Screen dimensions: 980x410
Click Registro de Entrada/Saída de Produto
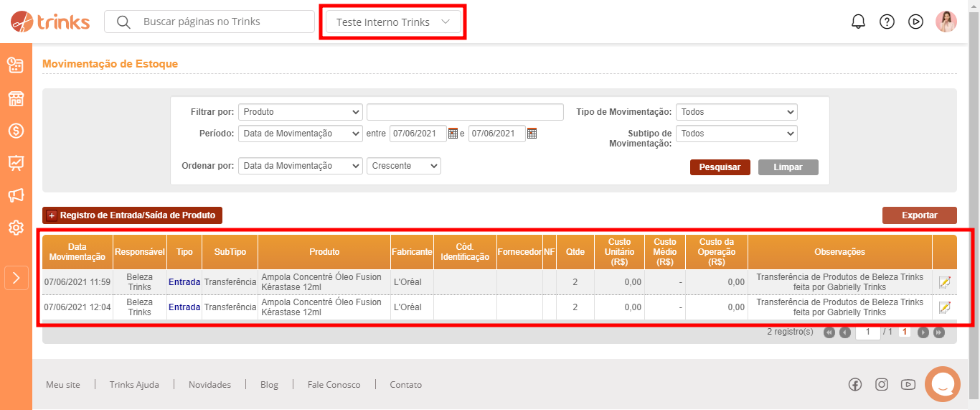(133, 215)
